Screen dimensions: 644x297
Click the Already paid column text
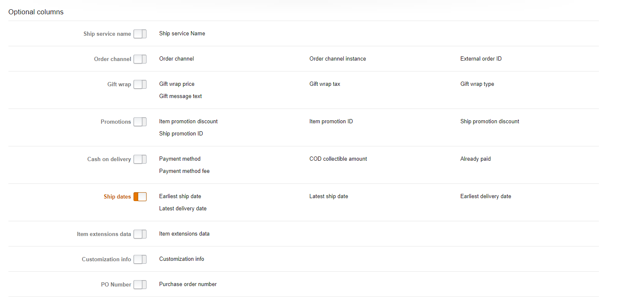point(476,159)
